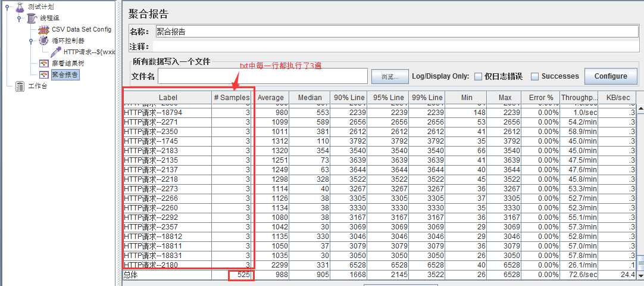Viewport: 644px width, 286px height.
Task: Click the 工作台 clipboard icon
Action: (20, 86)
